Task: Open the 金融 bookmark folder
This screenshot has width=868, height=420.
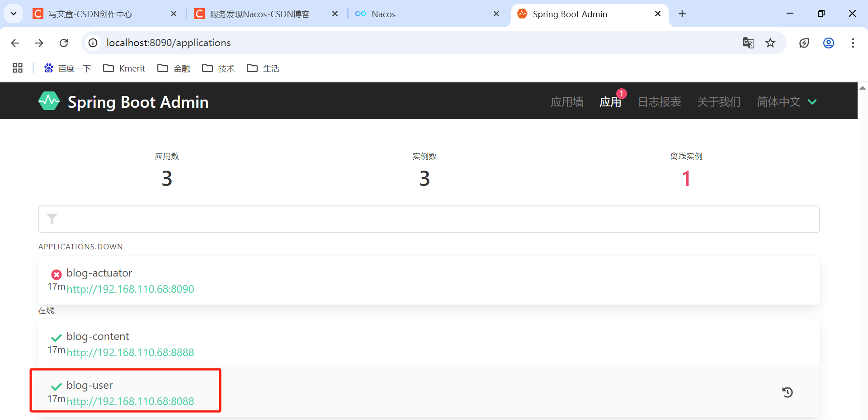Action: (x=174, y=68)
